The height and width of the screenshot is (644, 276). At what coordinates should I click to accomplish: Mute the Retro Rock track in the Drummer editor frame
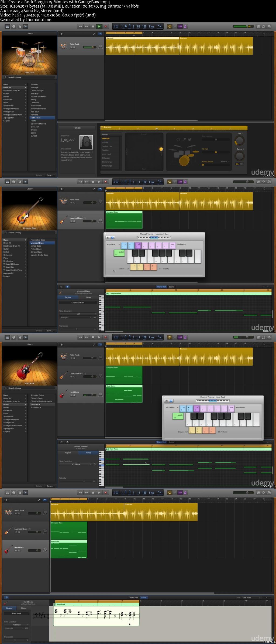click(x=71, y=47)
